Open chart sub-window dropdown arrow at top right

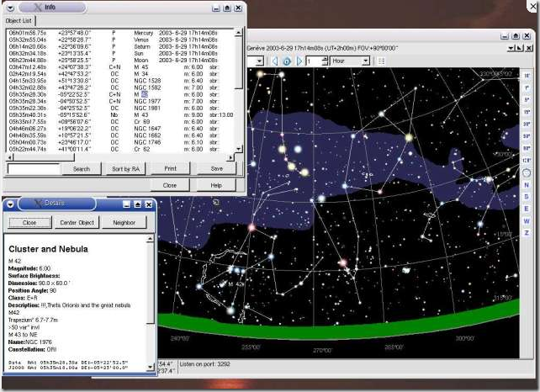[511, 48]
